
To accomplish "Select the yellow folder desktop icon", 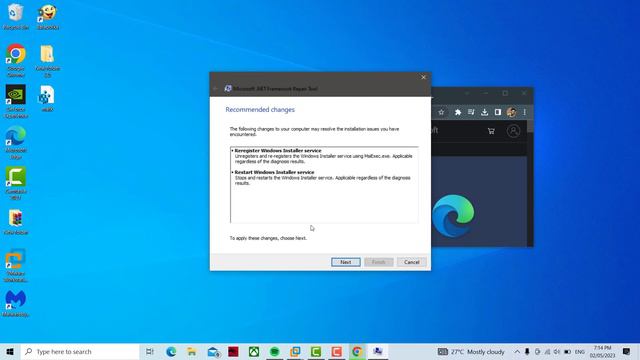I will click(47, 60).
